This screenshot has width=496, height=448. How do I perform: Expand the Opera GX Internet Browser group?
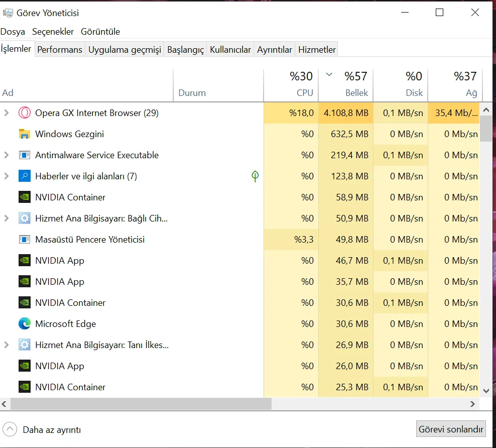7,113
